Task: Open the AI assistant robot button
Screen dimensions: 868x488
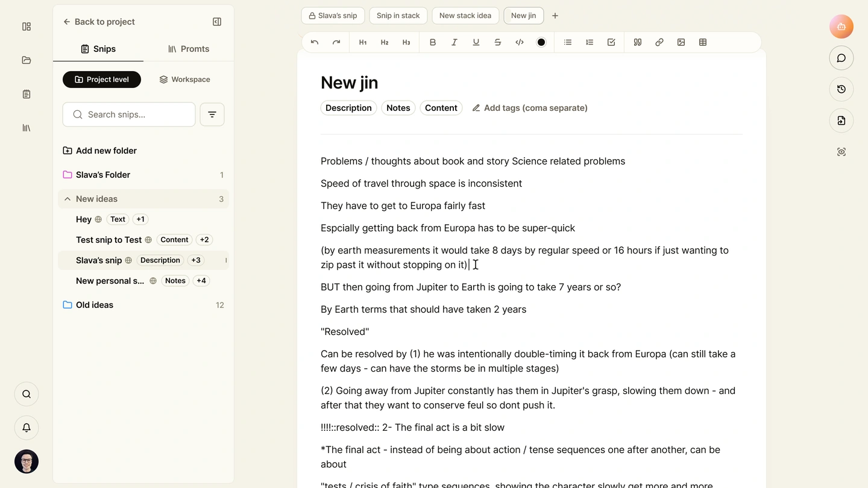Action: pos(841,27)
